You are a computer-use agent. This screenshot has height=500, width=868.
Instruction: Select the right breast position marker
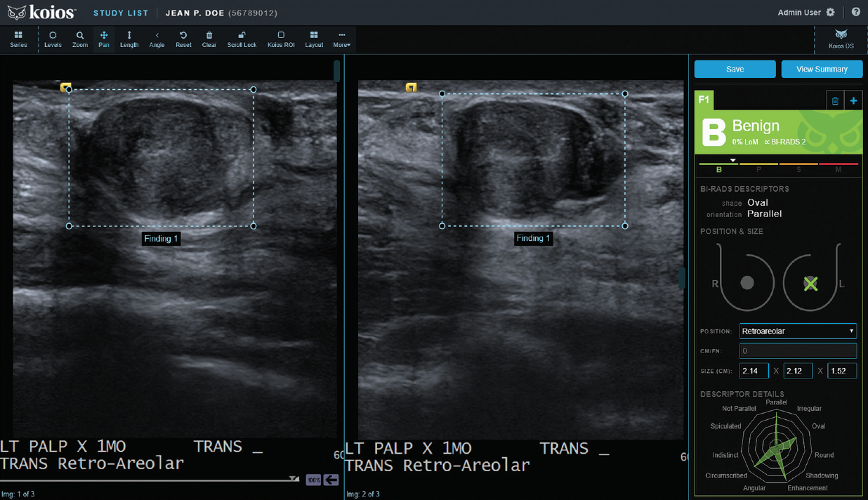pos(747,282)
